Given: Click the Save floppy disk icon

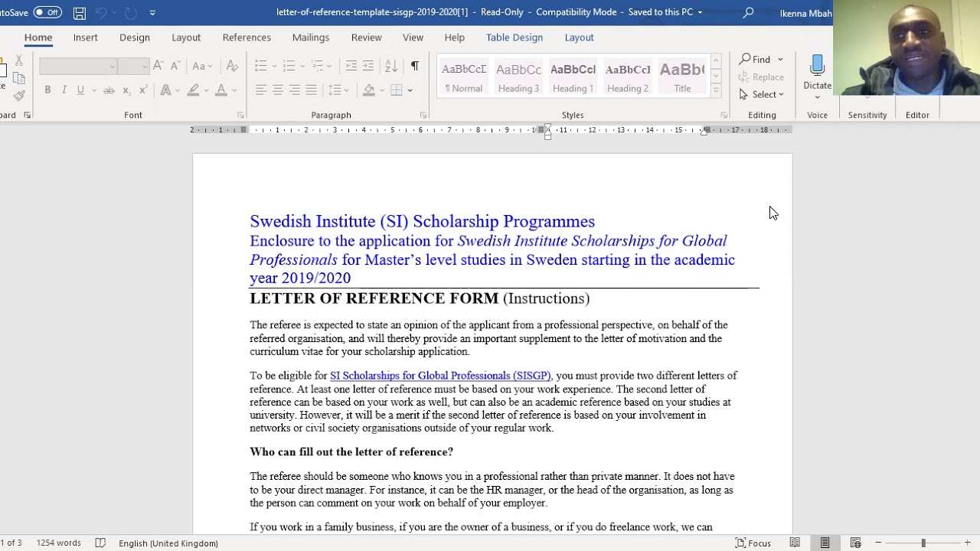Looking at the screenshot, I should (x=80, y=12).
